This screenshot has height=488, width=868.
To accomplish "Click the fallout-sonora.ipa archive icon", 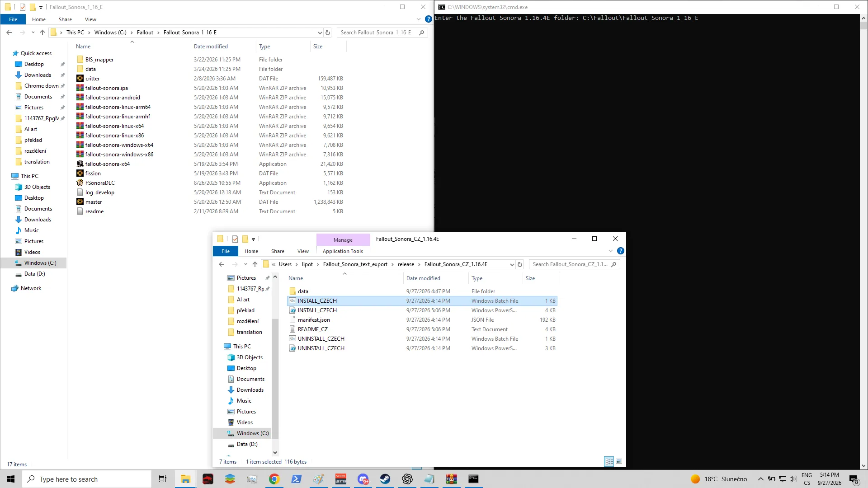I will pyautogui.click(x=80, y=88).
